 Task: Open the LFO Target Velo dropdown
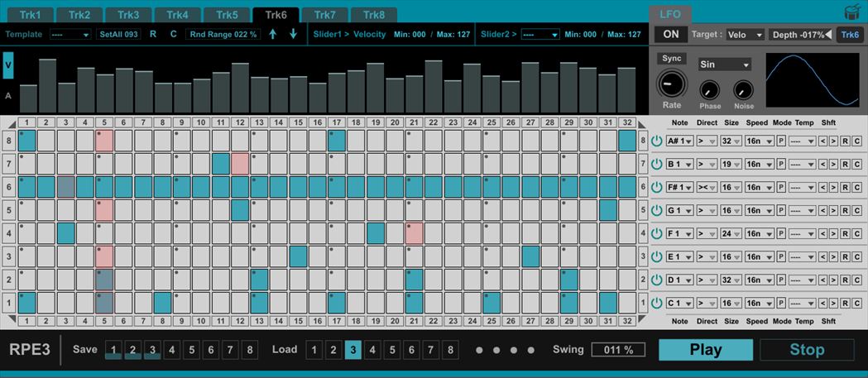745,35
